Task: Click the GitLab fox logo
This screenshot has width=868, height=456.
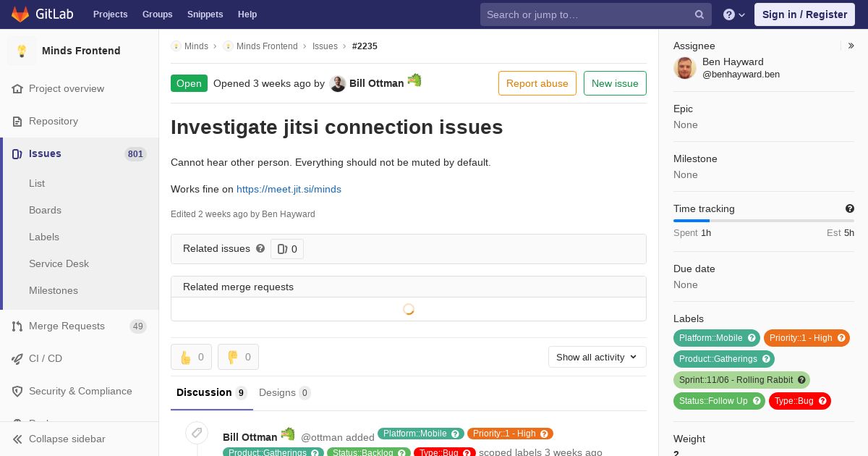Action: coord(20,14)
